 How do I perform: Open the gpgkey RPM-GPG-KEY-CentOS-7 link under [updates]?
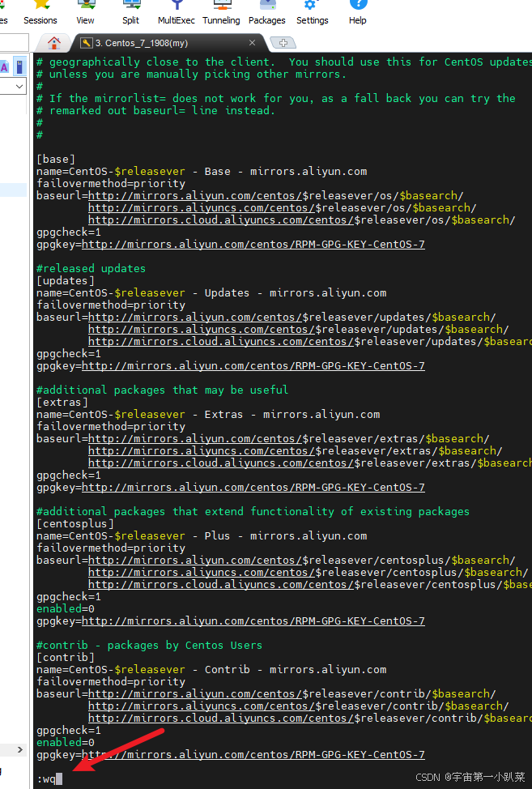(253, 365)
